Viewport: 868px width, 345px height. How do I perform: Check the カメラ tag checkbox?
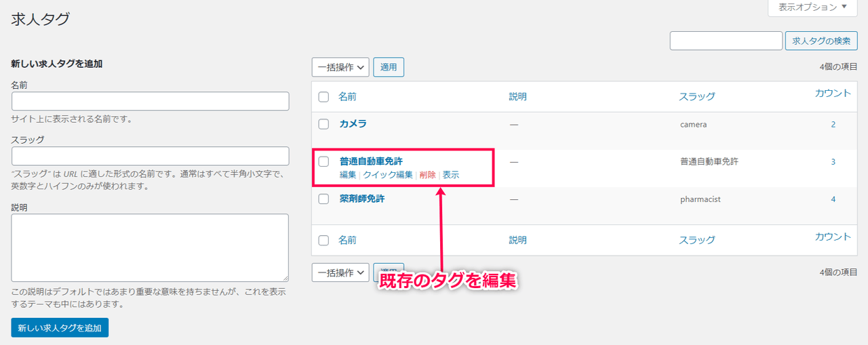pos(324,124)
